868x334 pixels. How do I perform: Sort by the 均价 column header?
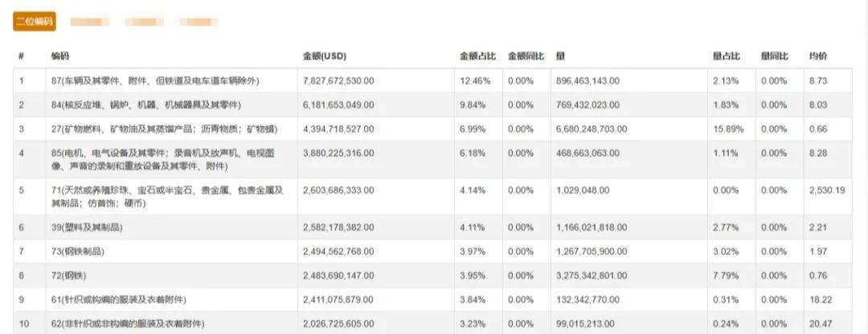818,56
